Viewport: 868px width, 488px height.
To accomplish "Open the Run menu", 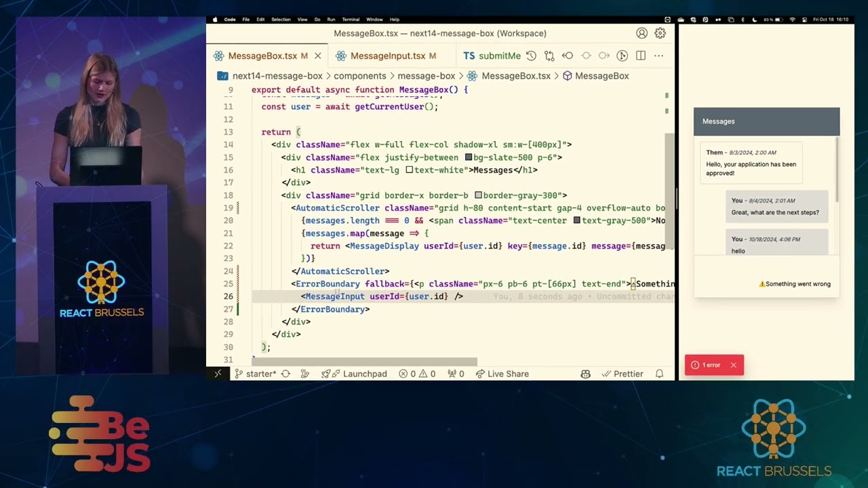I will 331,20.
